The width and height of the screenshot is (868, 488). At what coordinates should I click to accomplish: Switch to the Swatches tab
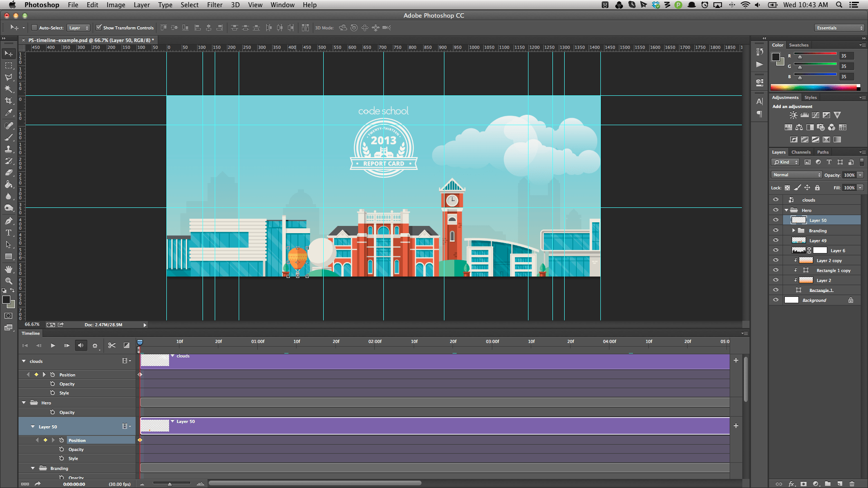click(x=798, y=45)
